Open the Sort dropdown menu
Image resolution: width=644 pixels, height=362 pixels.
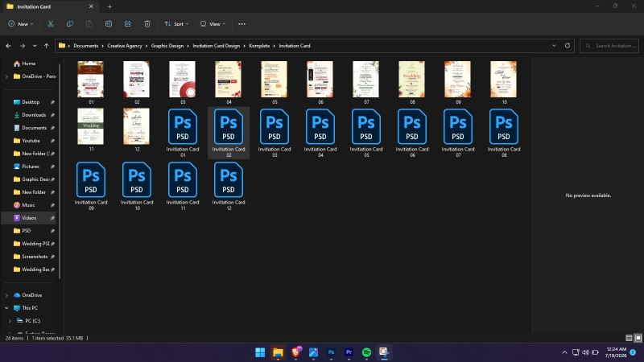[176, 24]
